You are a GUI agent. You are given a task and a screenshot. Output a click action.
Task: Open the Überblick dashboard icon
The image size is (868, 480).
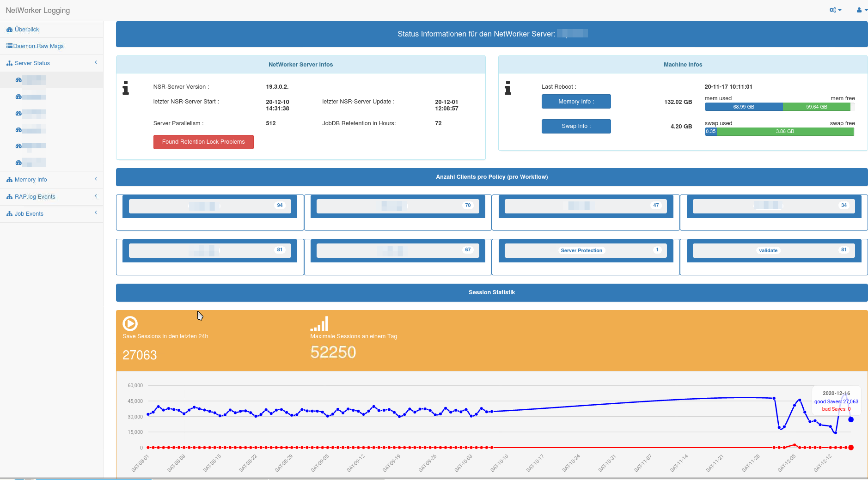[9, 30]
